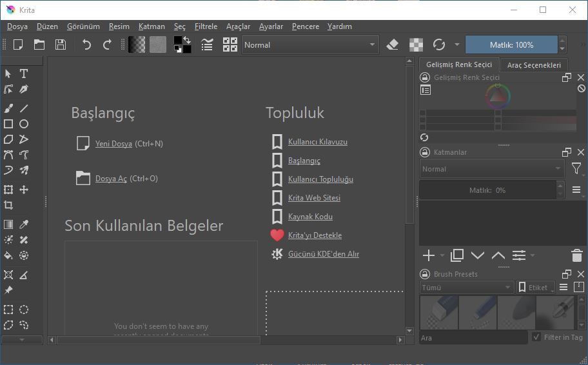Select the Polyline tool
Screen dimensions: 588x365
pos(24,139)
